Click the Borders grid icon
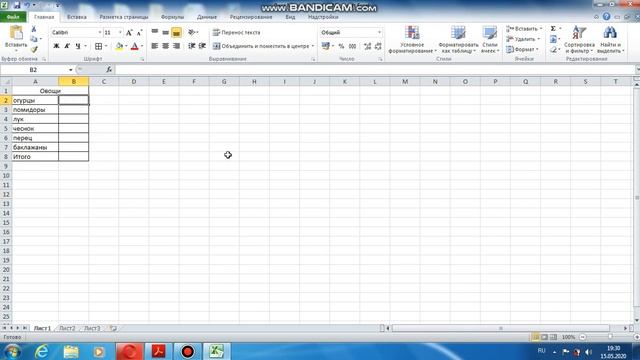Viewport: 640px width, 360px height. [x=98, y=47]
